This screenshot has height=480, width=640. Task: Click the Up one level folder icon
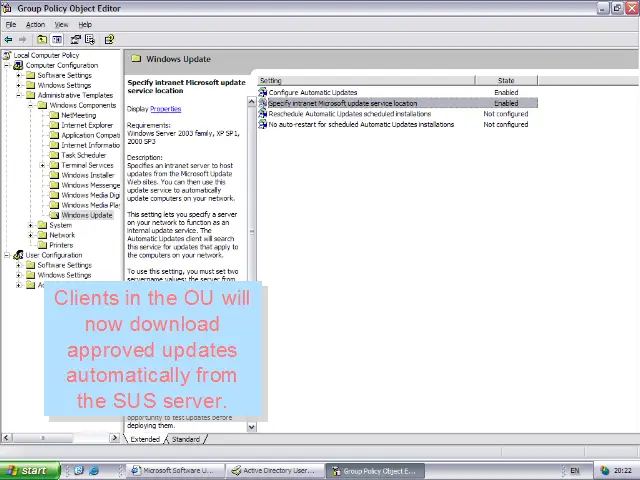coord(42,40)
